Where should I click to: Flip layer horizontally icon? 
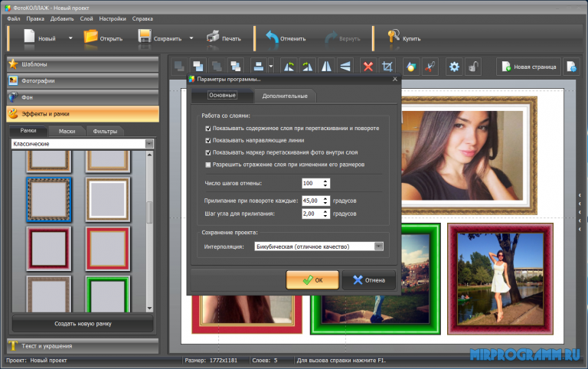[x=327, y=67]
